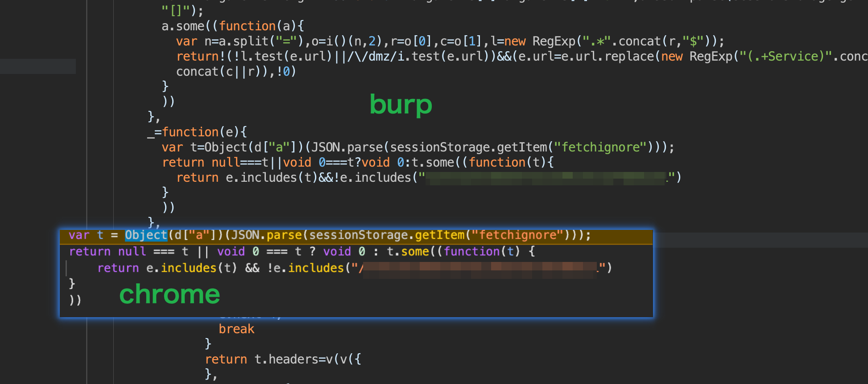Click the _=function(e){ declaration
868x384 pixels.
pyautogui.click(x=197, y=132)
